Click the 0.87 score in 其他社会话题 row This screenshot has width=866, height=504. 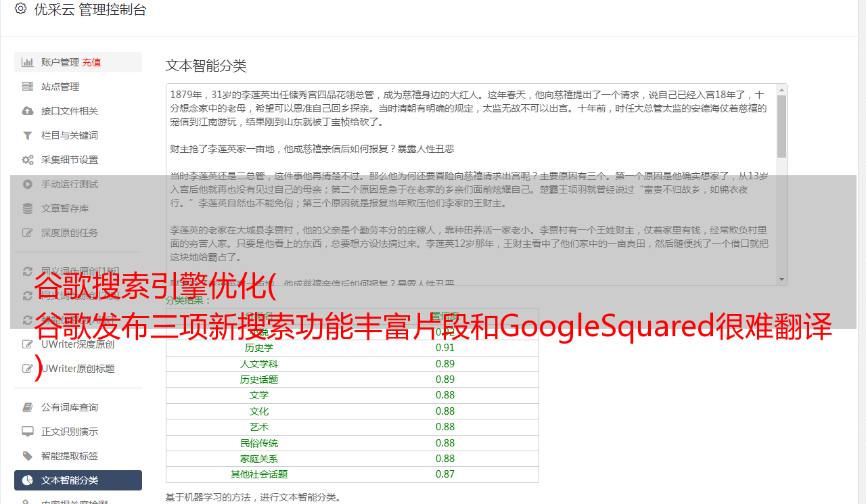pyautogui.click(x=445, y=474)
